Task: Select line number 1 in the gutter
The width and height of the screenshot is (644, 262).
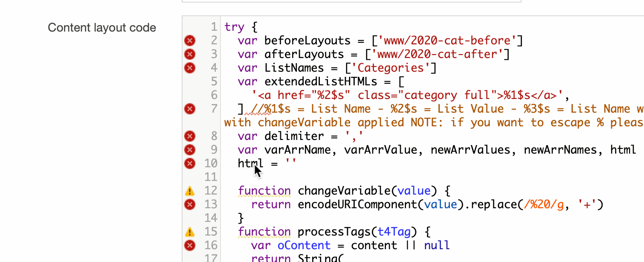Action: click(214, 27)
